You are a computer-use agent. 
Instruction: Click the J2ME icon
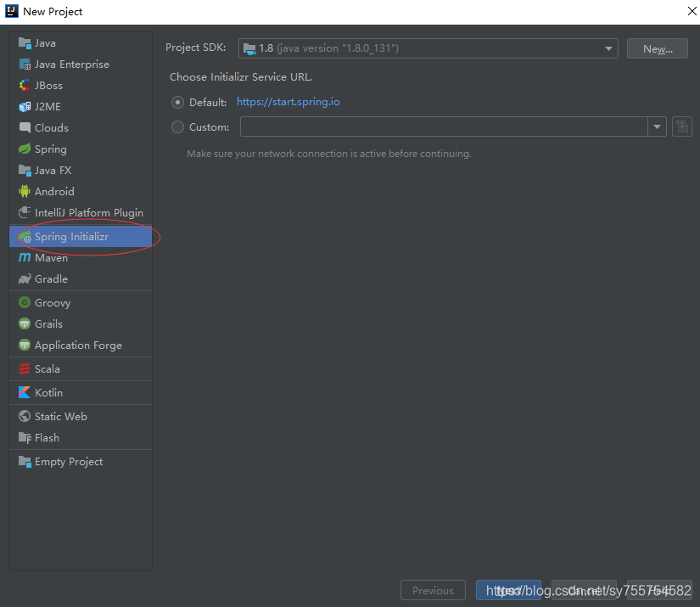[25, 107]
